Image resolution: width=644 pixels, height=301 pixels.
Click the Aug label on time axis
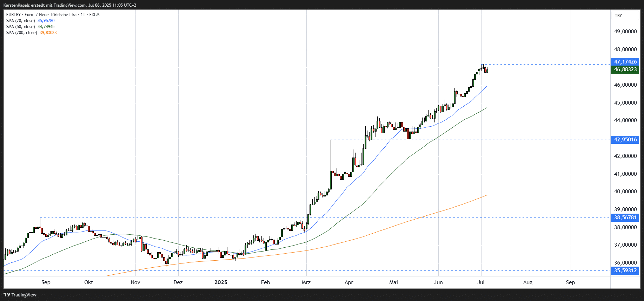528,282
